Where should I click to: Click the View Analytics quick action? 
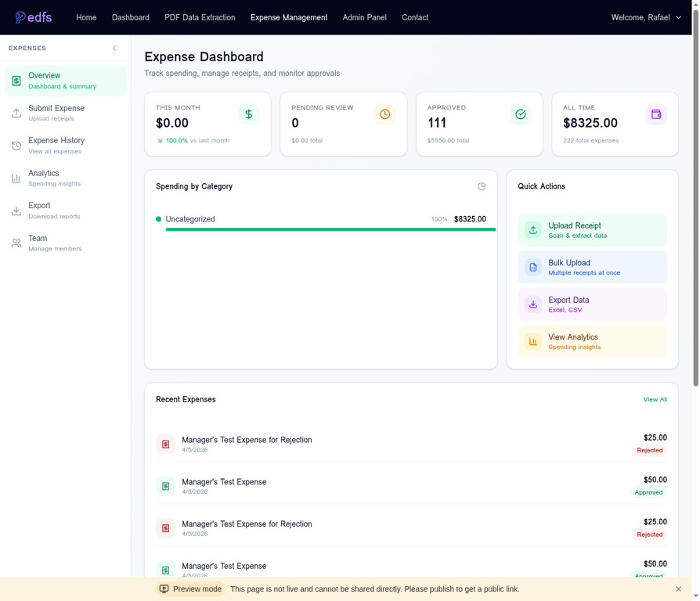click(593, 341)
